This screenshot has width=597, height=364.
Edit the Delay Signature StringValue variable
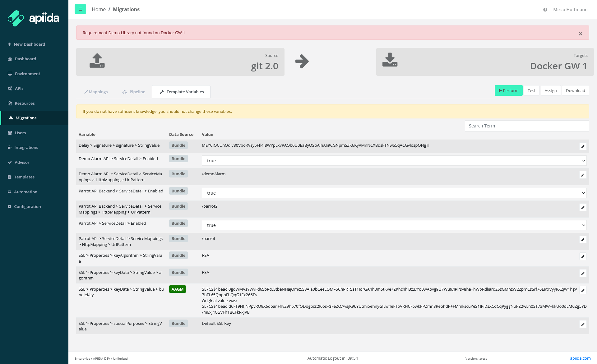coord(583,146)
